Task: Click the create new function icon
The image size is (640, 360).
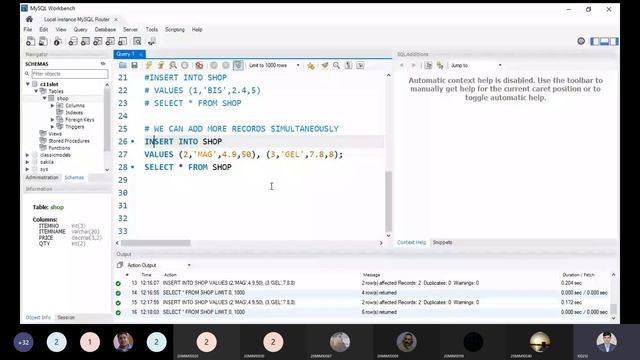Action: click(x=122, y=41)
